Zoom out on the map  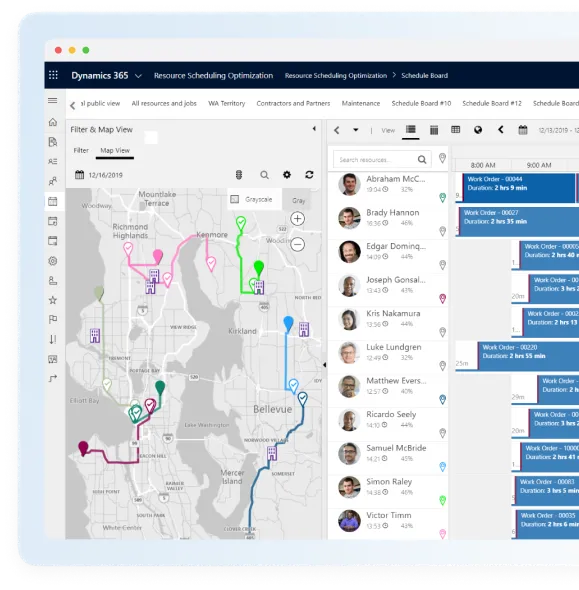click(297, 245)
